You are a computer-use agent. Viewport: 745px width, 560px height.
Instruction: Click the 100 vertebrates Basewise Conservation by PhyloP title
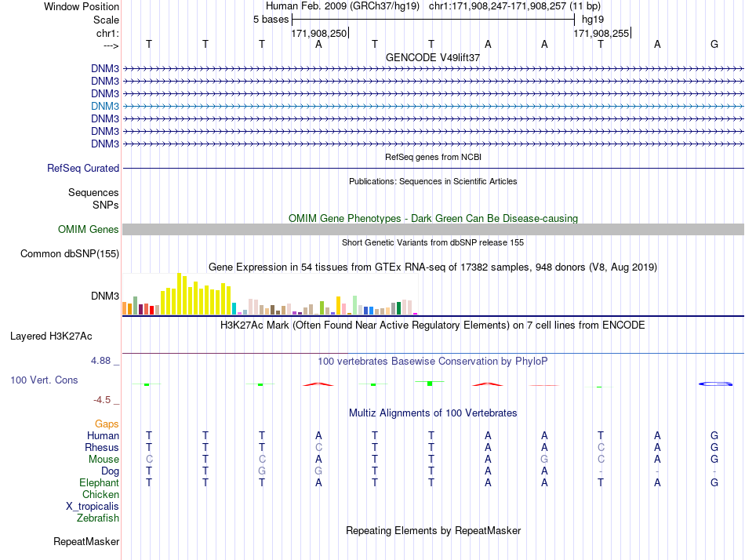click(x=433, y=362)
